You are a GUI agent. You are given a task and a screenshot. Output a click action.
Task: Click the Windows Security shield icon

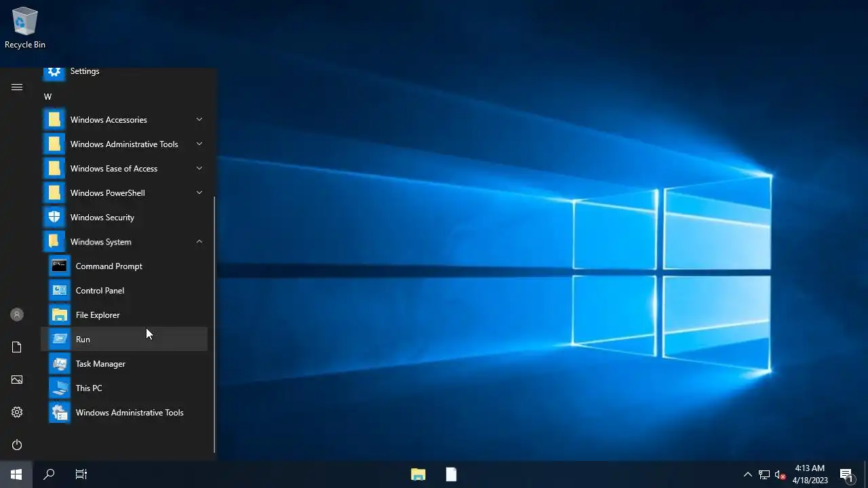(x=54, y=218)
